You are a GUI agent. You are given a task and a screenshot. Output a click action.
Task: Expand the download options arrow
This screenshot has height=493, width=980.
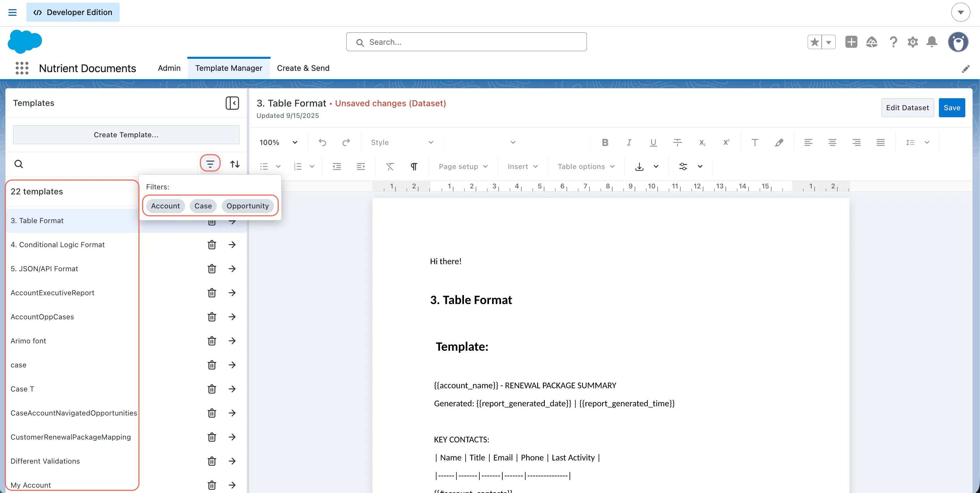(x=656, y=166)
